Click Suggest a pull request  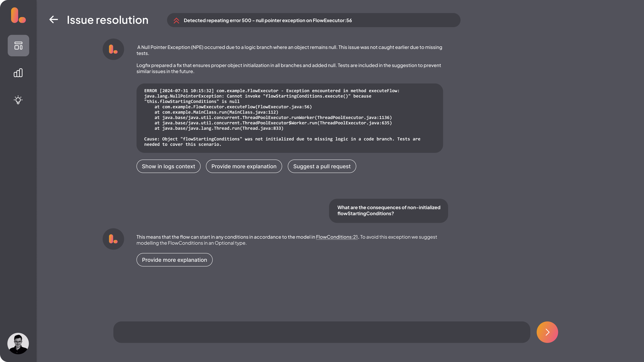pyautogui.click(x=322, y=166)
